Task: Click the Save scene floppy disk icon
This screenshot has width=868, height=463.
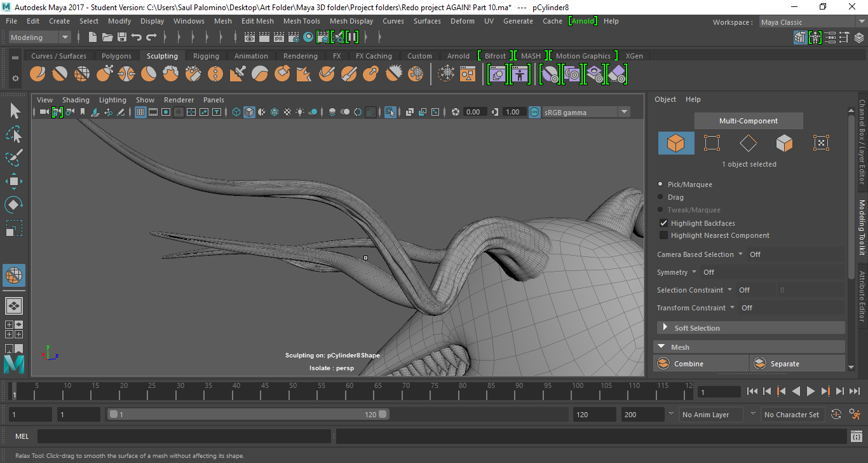Action: (x=122, y=38)
